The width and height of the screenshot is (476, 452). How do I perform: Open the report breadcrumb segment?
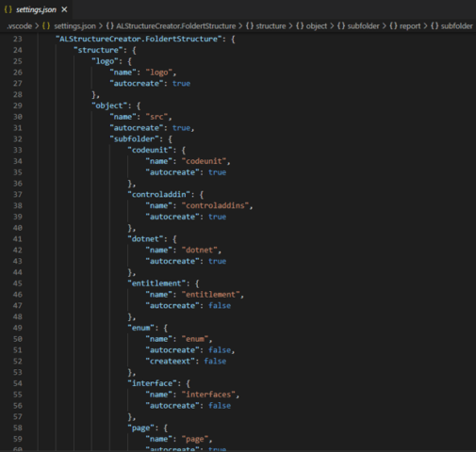click(x=410, y=26)
